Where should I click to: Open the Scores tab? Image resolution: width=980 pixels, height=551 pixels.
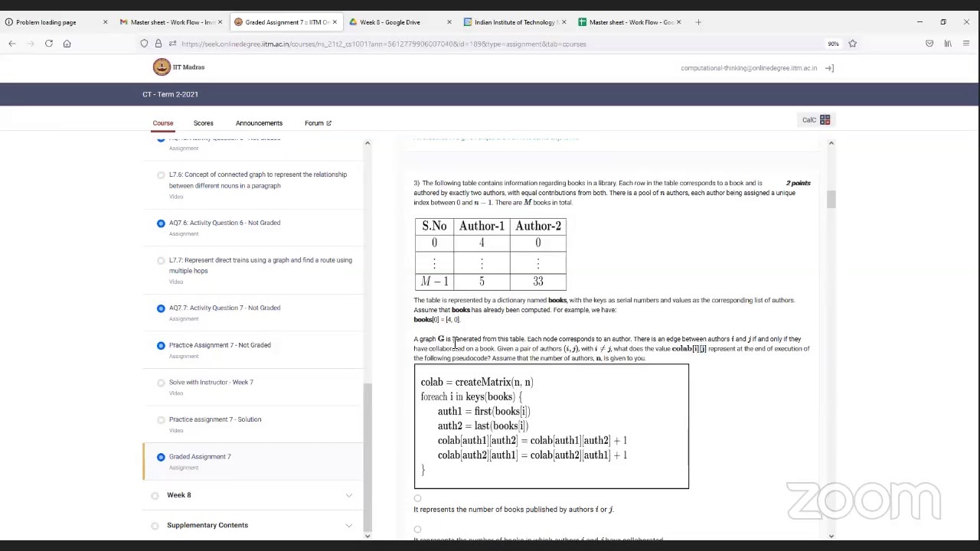204,123
